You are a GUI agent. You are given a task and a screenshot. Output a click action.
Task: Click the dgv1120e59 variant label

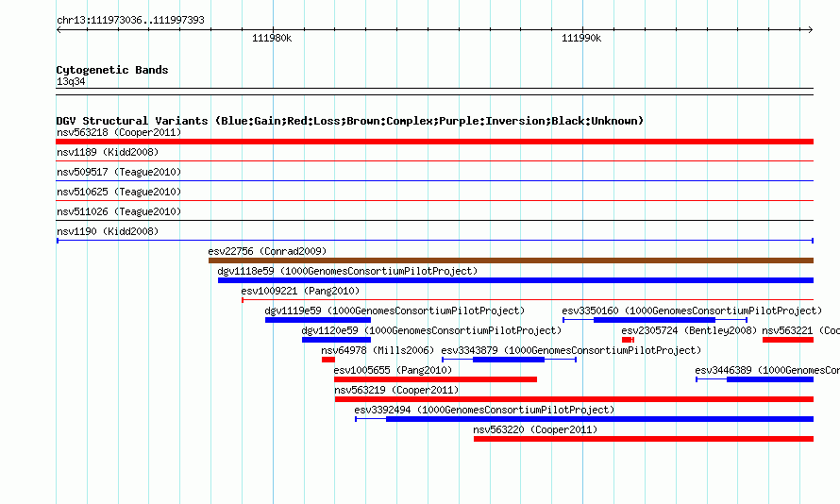pyautogui.click(x=431, y=330)
